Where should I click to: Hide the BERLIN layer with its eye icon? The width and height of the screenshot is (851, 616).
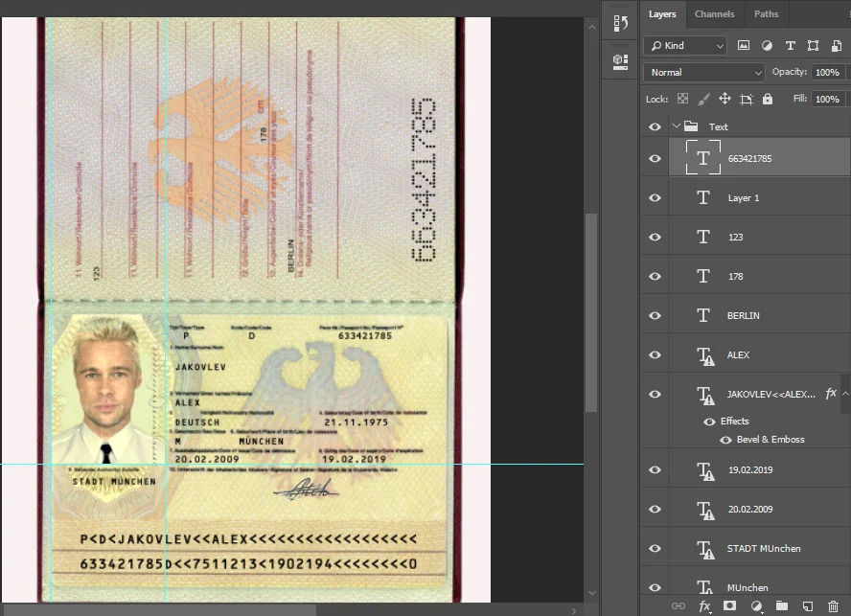(655, 315)
